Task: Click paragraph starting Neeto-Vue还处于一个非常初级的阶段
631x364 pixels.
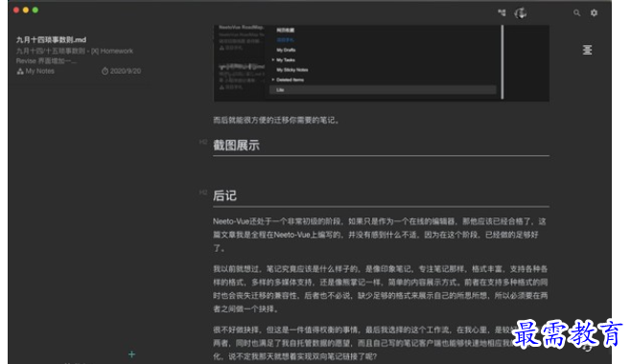Action: pyautogui.click(x=380, y=235)
